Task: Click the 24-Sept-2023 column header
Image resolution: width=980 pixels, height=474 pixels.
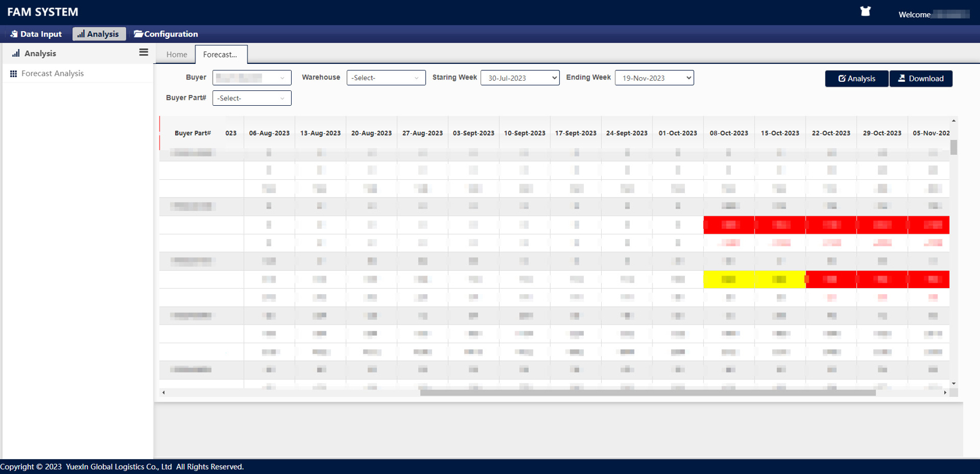Action: click(627, 133)
